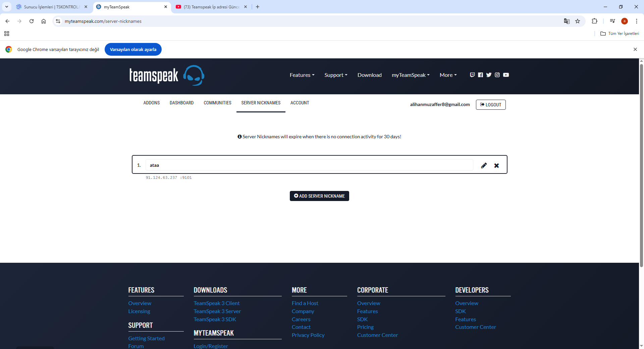This screenshot has height=349, width=644.
Task: Close the myTeamSpeak tab
Action: (166, 7)
